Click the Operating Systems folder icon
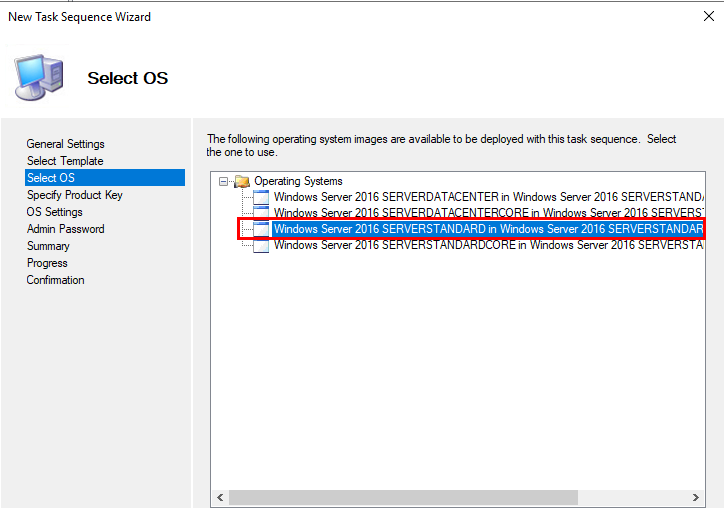This screenshot has height=508, width=724. click(242, 181)
